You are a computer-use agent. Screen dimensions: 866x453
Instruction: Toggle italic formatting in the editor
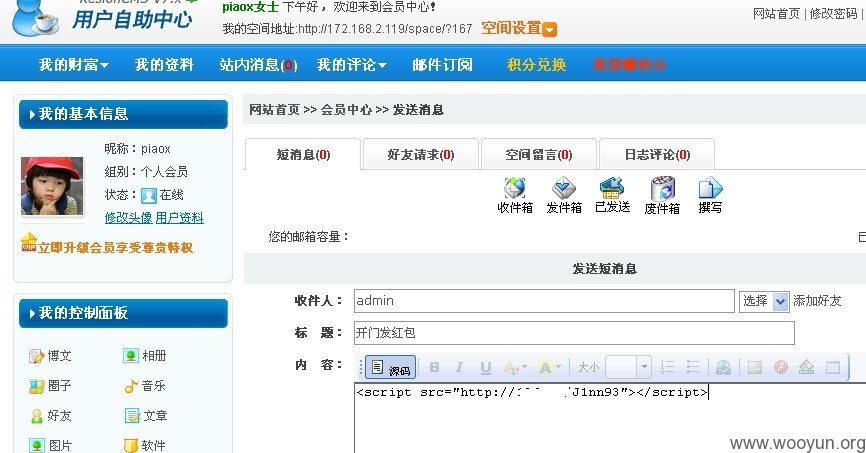coord(459,367)
